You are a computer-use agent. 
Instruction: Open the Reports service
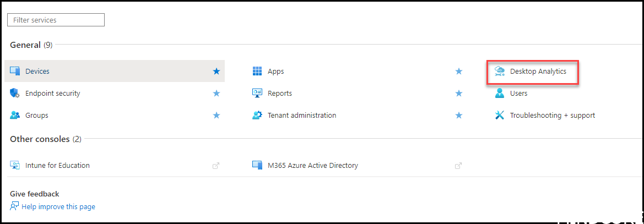click(x=280, y=94)
